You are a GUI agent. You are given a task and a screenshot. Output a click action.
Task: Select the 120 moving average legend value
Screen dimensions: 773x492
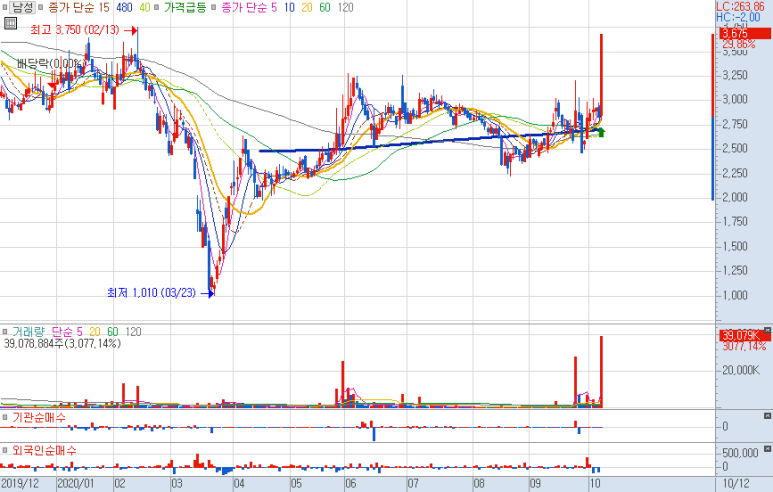click(345, 8)
